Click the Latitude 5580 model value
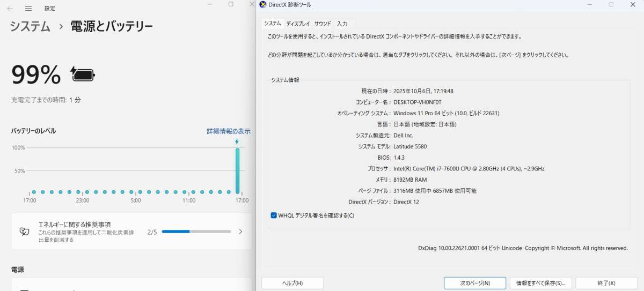The width and height of the screenshot is (644, 291). [x=410, y=146]
